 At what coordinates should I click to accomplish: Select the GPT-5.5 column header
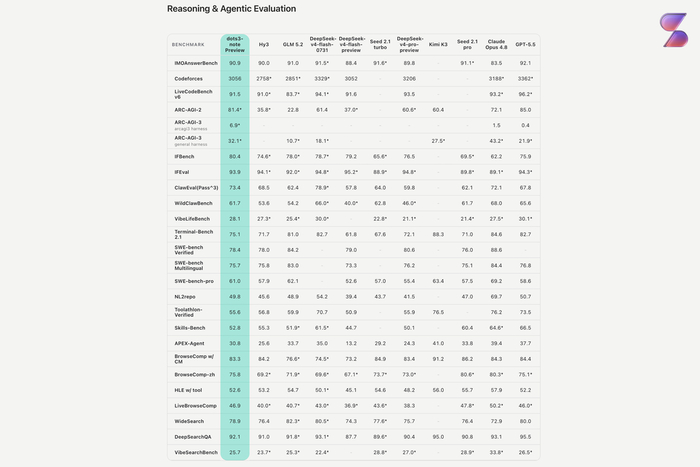click(x=525, y=45)
